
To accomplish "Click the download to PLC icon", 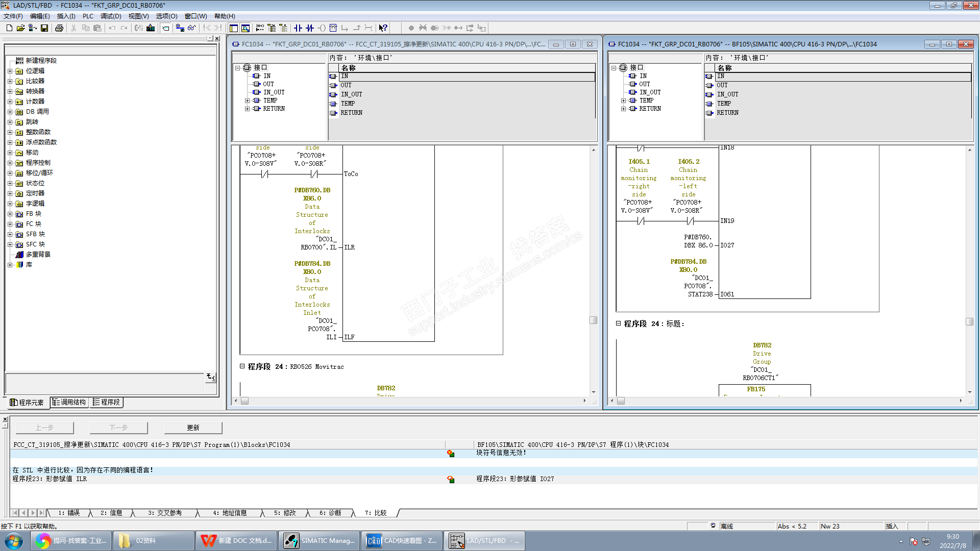I will pos(151,28).
